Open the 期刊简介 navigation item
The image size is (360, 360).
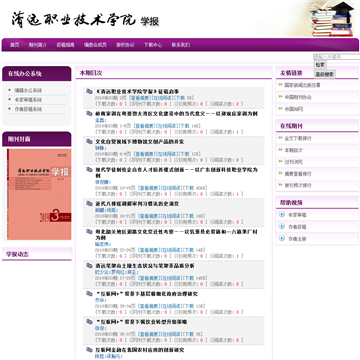[38, 45]
